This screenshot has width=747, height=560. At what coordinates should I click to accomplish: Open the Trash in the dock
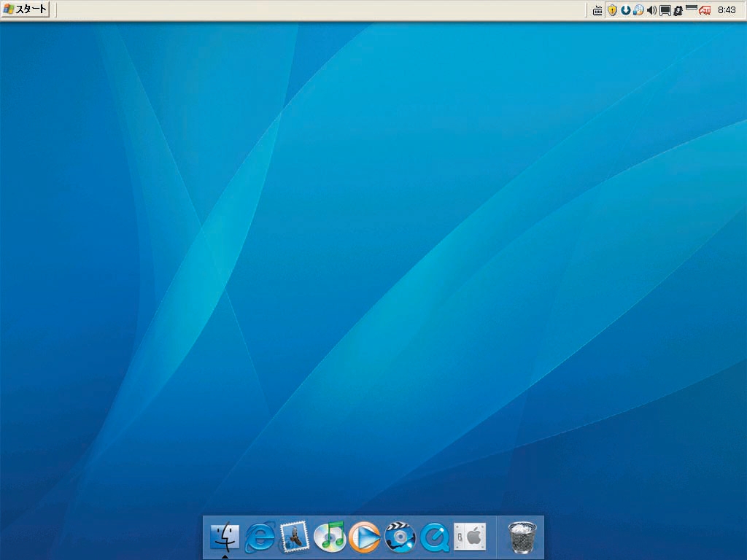[x=522, y=537]
